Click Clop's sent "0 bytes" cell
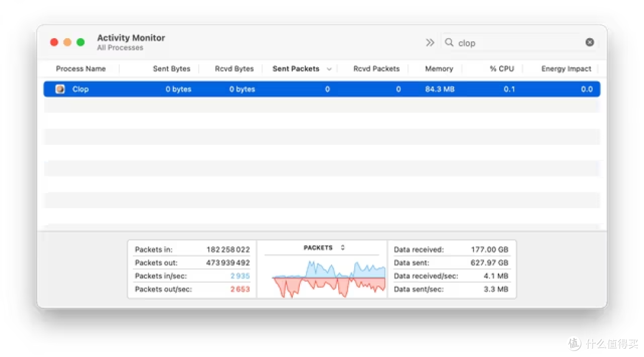The image size is (644, 357). pos(179,89)
